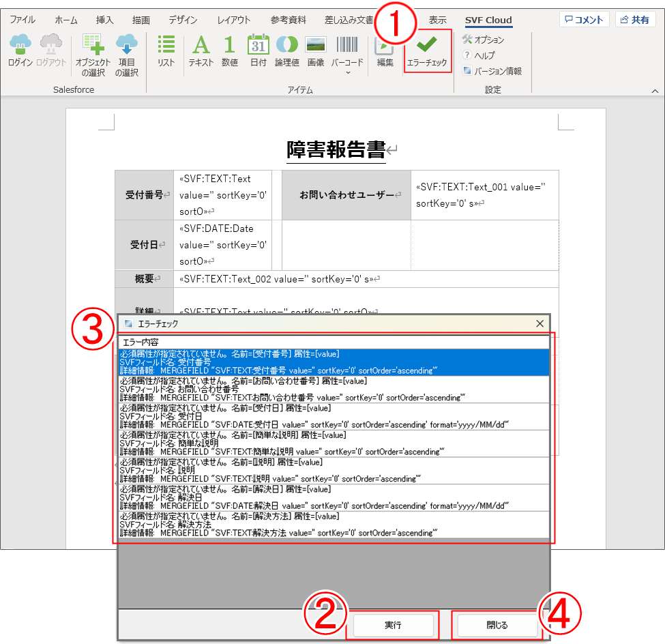Viewport: 665px width, 644px height.
Task: Switch to the ホーム ribbon tab
Action: [x=65, y=20]
